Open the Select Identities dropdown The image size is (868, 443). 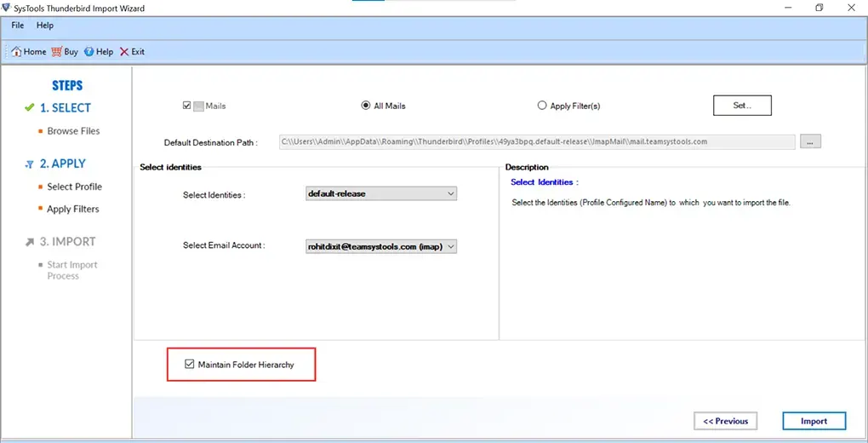pos(381,193)
